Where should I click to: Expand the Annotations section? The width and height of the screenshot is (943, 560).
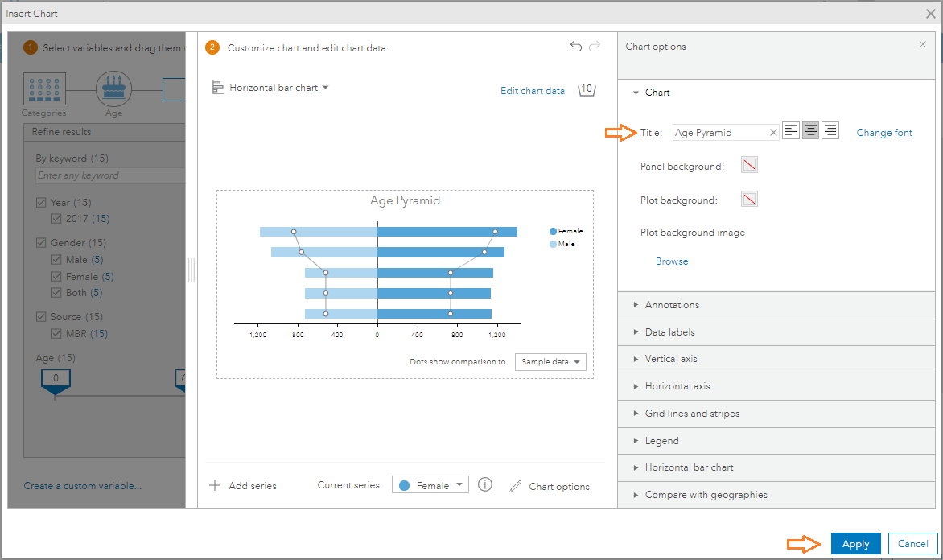(x=672, y=305)
